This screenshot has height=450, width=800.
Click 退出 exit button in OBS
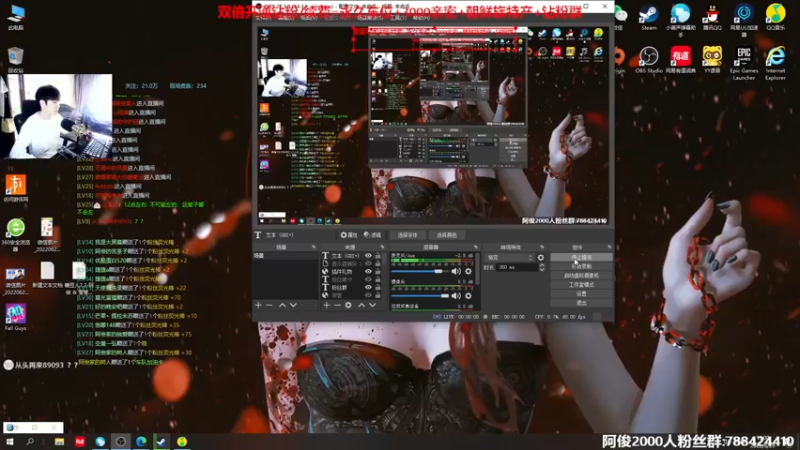pos(582,303)
